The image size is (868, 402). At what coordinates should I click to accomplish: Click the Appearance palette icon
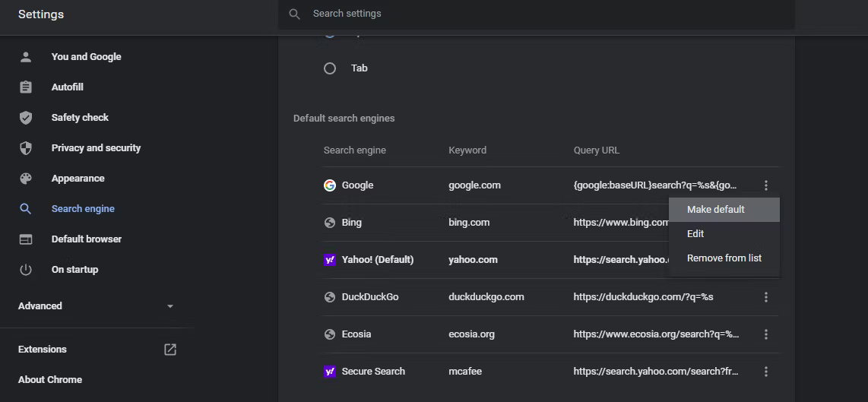coord(26,179)
